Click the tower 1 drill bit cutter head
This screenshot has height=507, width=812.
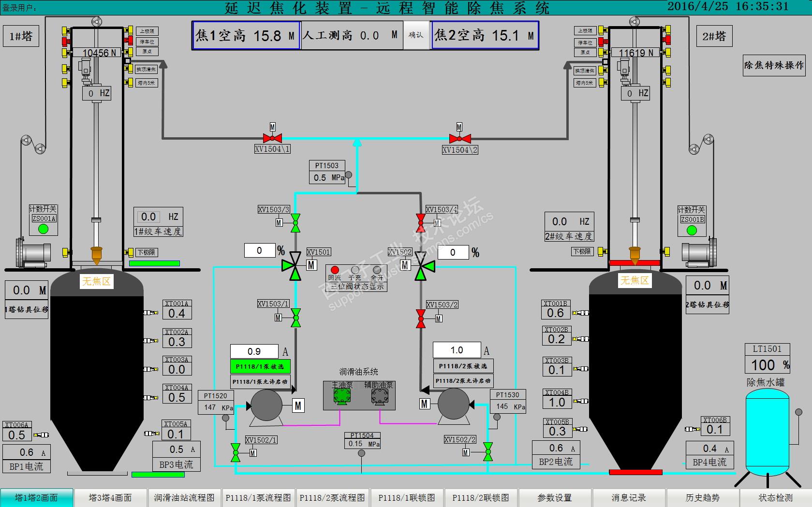pyautogui.click(x=97, y=255)
